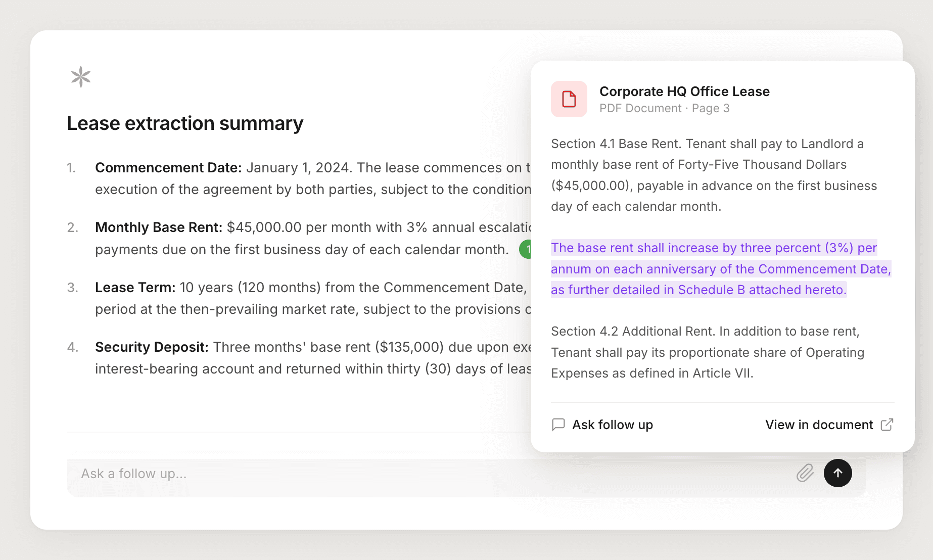Open the 'View in document' link

point(819,425)
